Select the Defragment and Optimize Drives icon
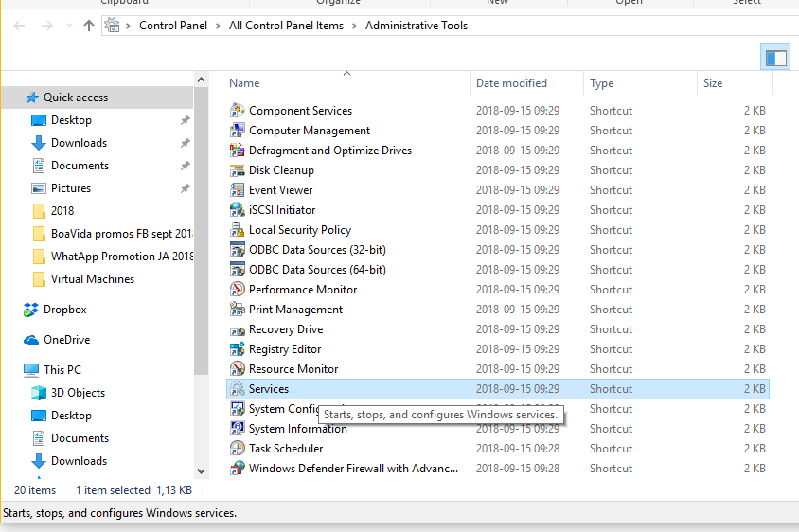 (237, 151)
